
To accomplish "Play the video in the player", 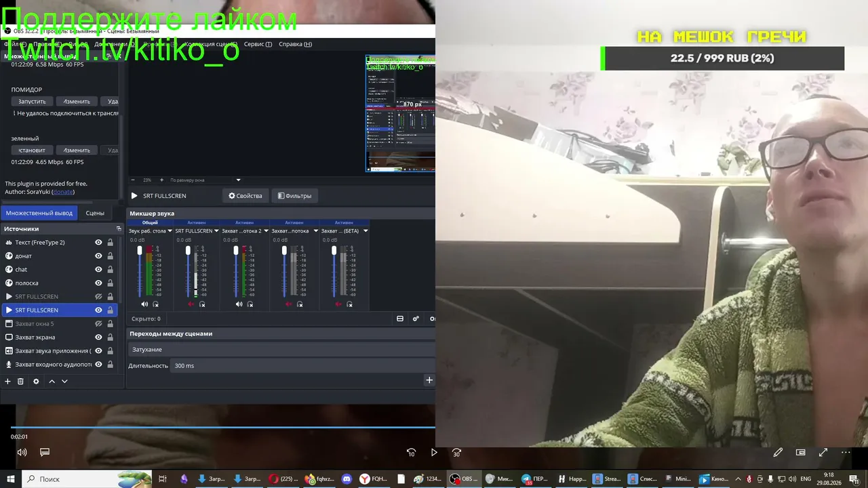I will click(434, 452).
